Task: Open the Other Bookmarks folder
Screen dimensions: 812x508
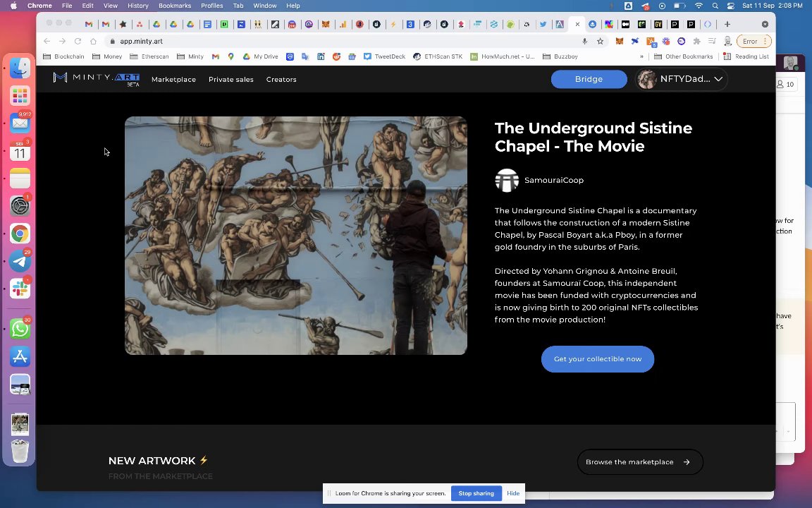Action: pos(684,56)
